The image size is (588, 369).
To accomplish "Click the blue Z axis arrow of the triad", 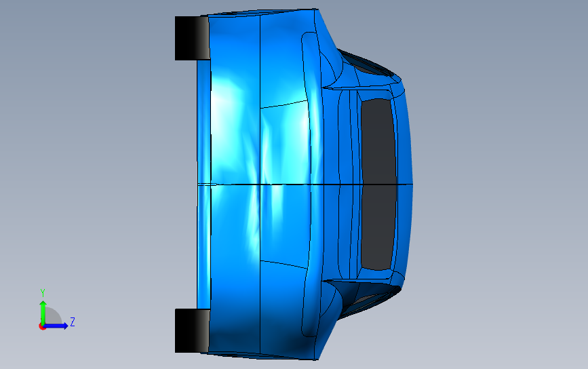I will [56, 326].
